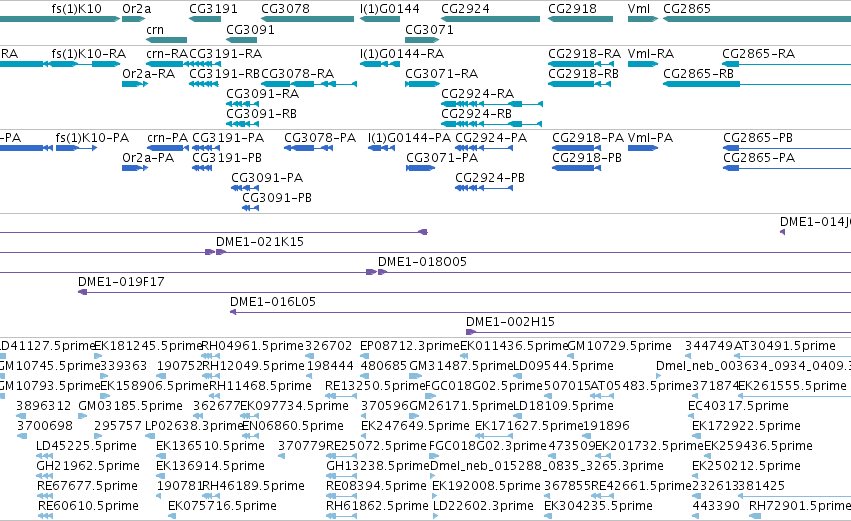The image size is (851, 521).
Task: Click the Vml-RA transcript label
Action: 651,54
